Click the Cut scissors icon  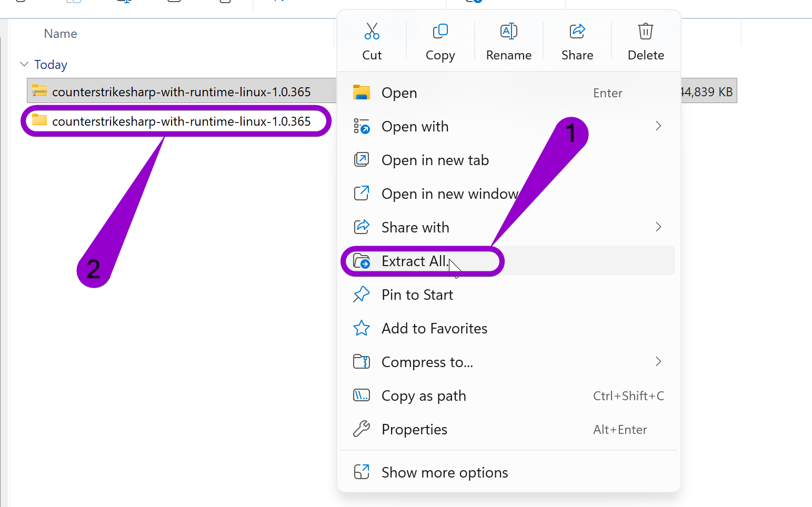[372, 32]
